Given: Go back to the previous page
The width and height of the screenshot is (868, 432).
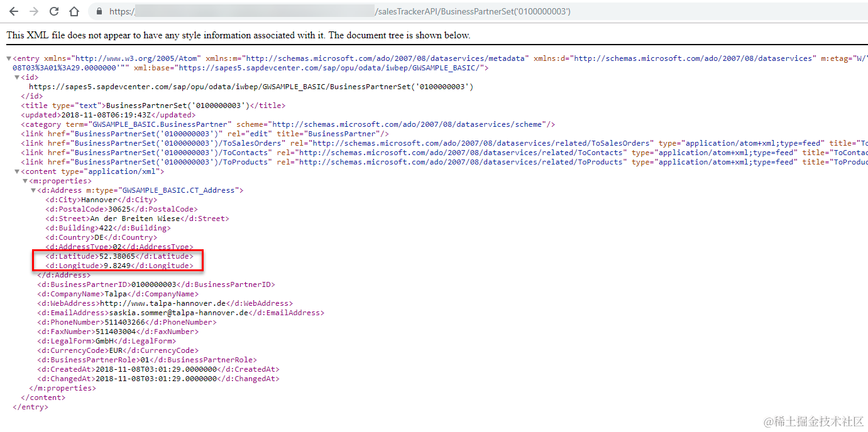Looking at the screenshot, I should coord(14,11).
